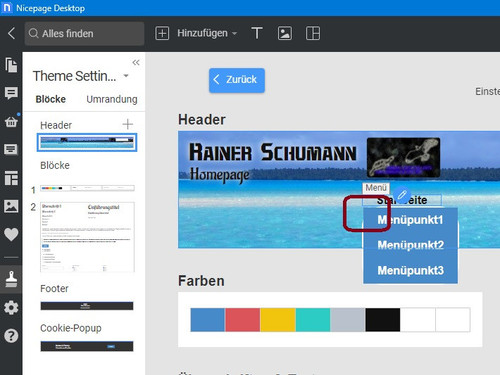The height and width of the screenshot is (375, 500).
Task: Select the Text tool icon
Action: click(x=257, y=33)
